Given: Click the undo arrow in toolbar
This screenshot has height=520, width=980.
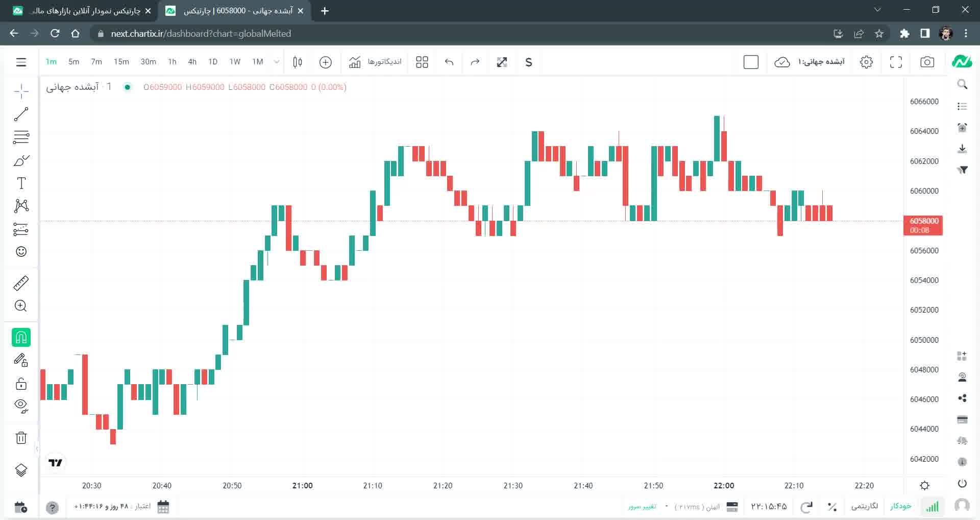Looking at the screenshot, I should [449, 62].
